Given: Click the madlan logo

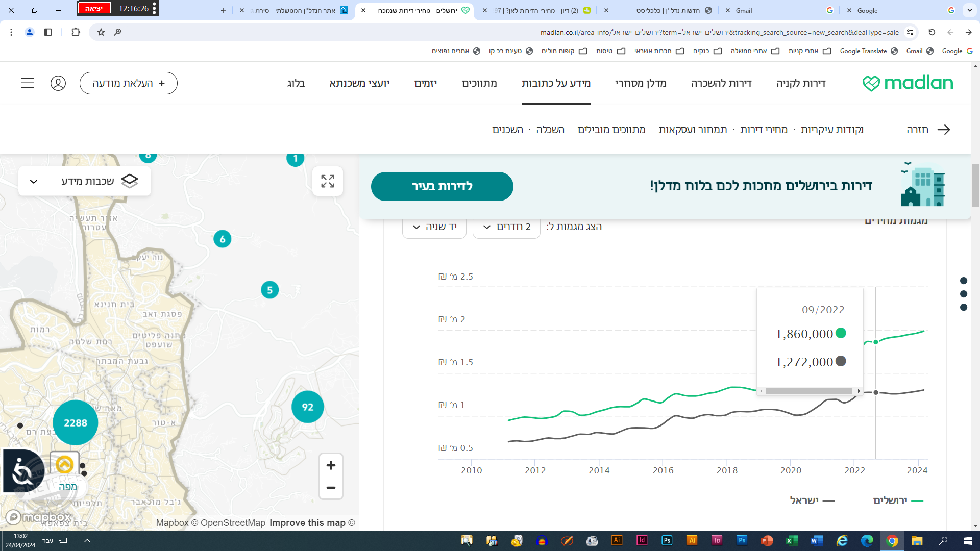Looking at the screenshot, I should point(909,83).
